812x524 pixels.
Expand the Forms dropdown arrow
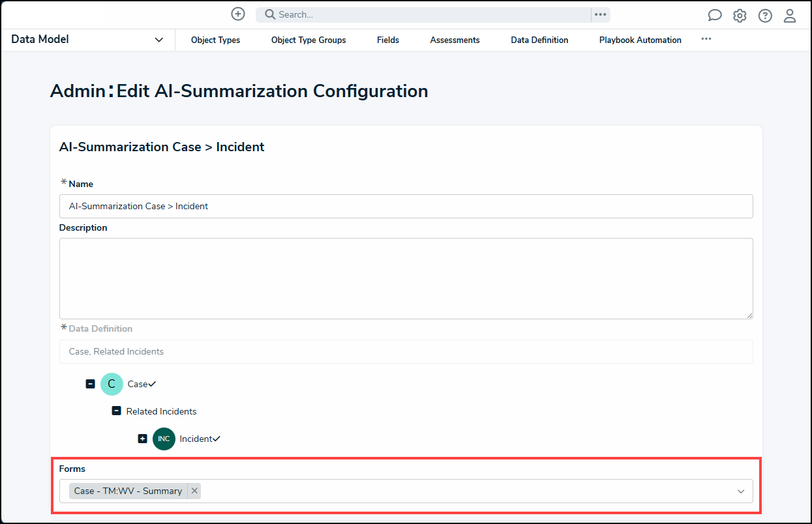click(x=741, y=491)
